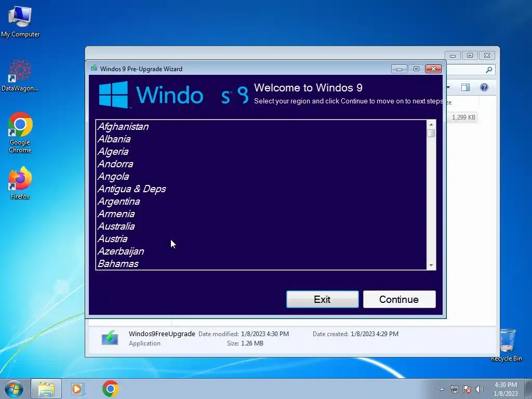This screenshot has width=532, height=399.
Task: Select Azerbaijan in the region list
Action: point(261,251)
